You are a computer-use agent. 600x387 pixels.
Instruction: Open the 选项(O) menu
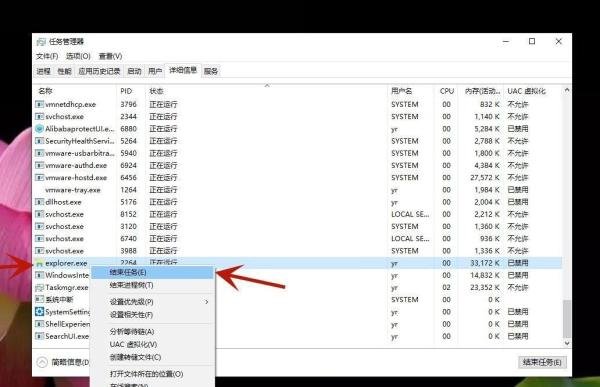tap(78, 56)
